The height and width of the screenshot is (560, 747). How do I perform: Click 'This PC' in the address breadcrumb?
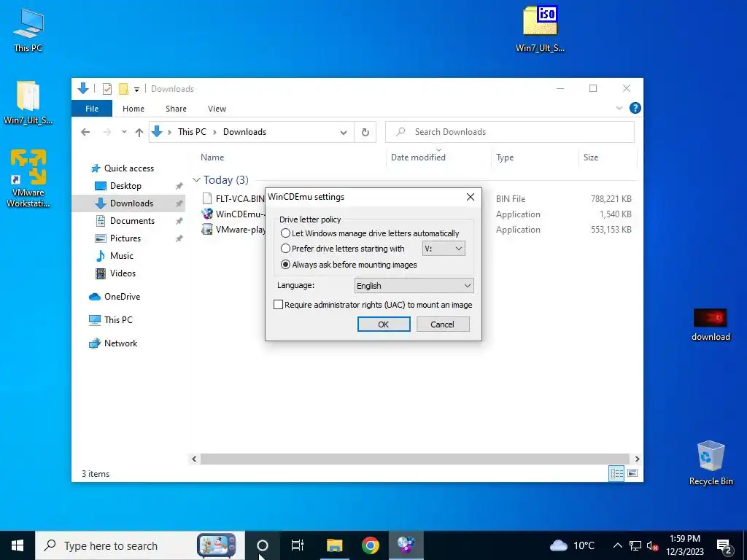[x=192, y=132]
